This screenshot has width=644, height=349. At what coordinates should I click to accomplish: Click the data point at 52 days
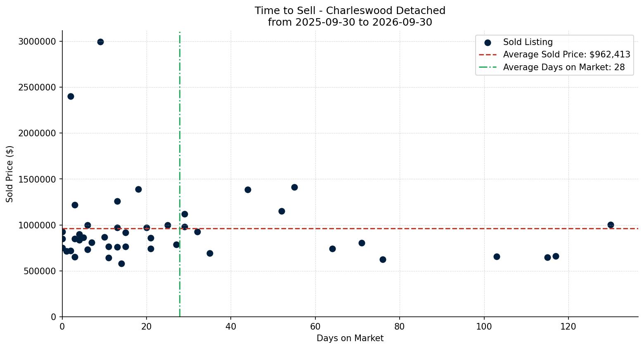click(282, 211)
